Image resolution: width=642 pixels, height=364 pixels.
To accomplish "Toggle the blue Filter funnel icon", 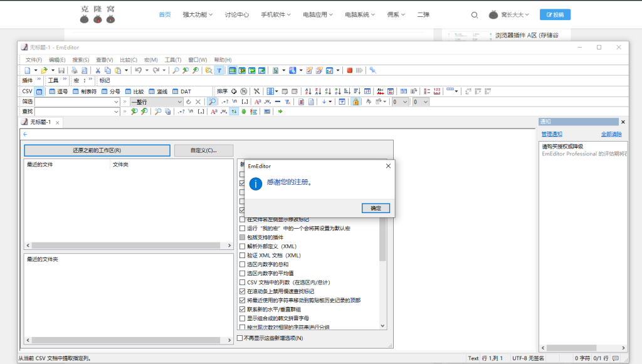I will 219,70.
